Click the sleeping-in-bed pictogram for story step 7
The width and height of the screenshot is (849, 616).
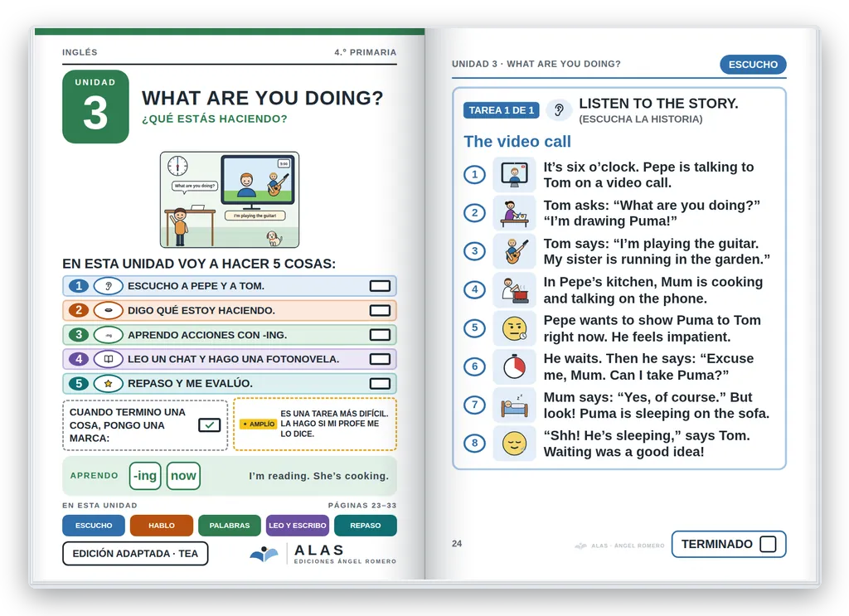pyautogui.click(x=514, y=405)
